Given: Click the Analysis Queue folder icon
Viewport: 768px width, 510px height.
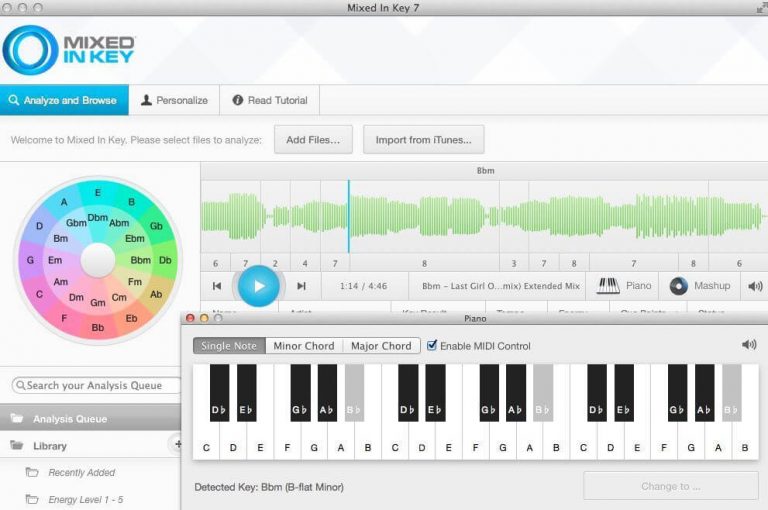Looking at the screenshot, I should click(x=17, y=418).
